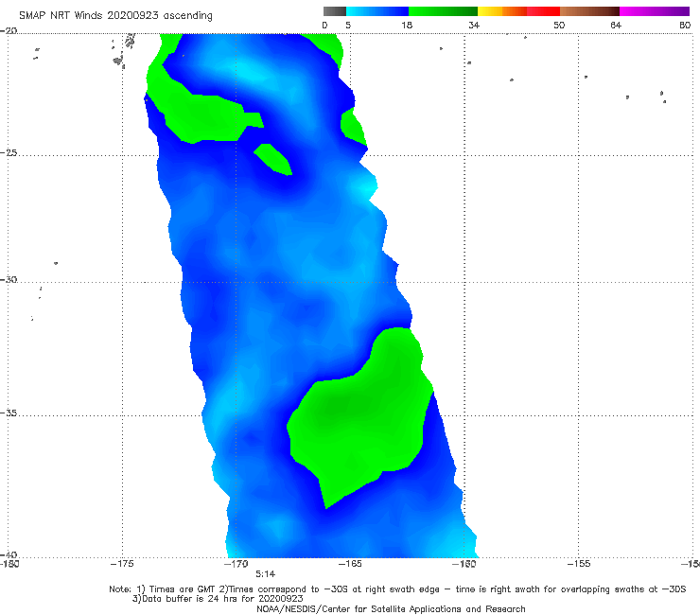Viewport: 700px width, 615px height.
Task: Select the blue segment of the color bar
Action: click(x=377, y=11)
